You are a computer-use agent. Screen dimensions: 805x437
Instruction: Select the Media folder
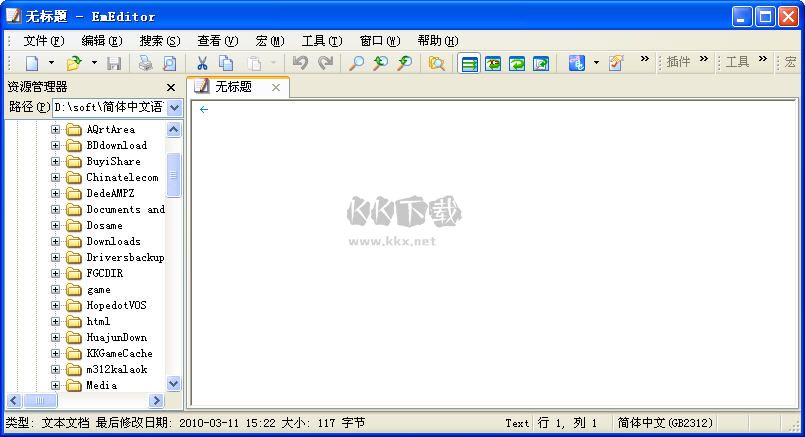tap(101, 385)
